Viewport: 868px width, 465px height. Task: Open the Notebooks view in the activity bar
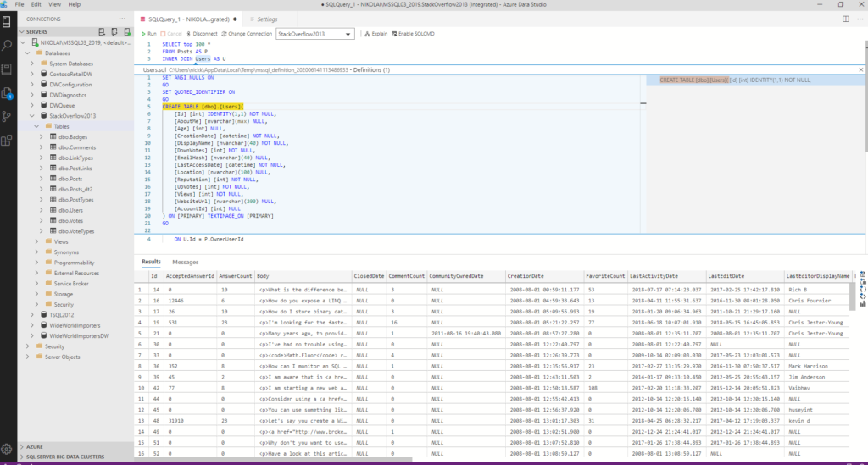[7, 69]
